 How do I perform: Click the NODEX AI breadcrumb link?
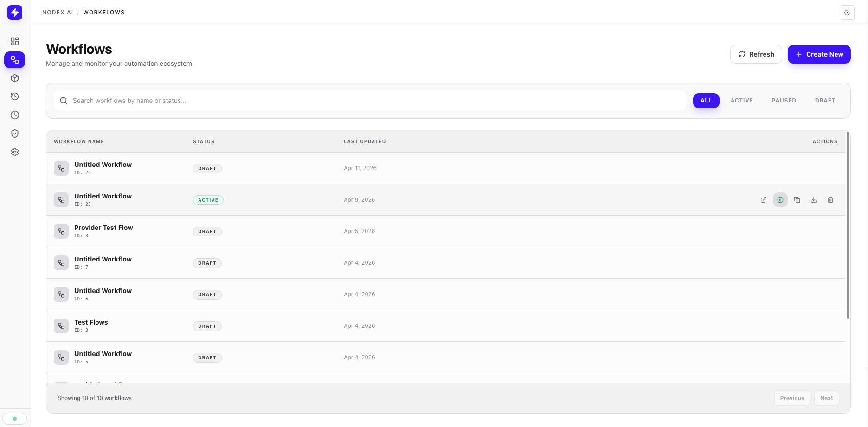[58, 13]
